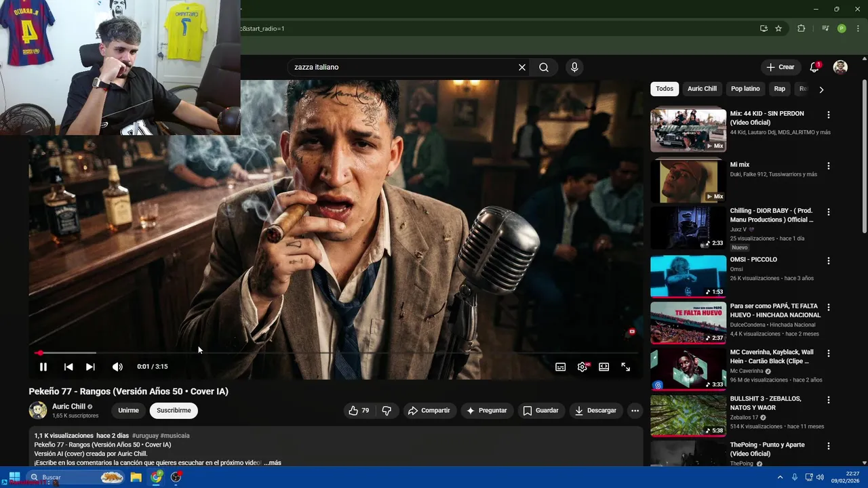Open the Auric Chill channel avatar
The width and height of the screenshot is (868, 488).
click(x=38, y=410)
